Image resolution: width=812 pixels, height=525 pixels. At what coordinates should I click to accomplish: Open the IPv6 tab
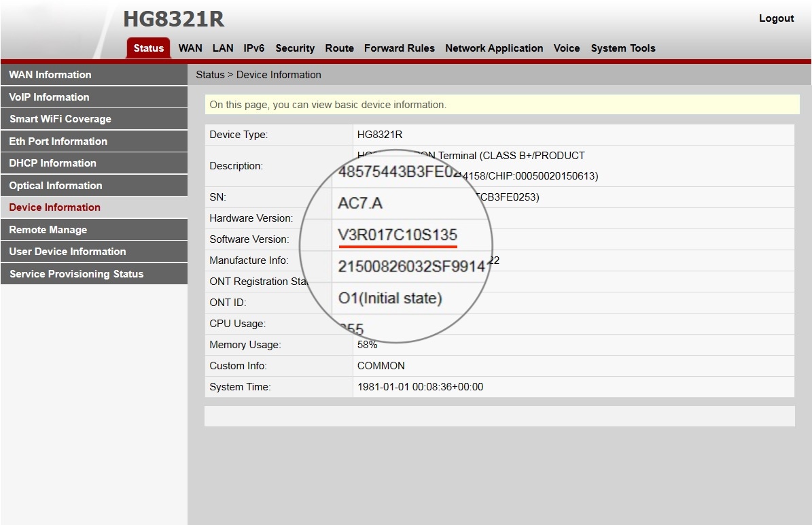tap(253, 48)
